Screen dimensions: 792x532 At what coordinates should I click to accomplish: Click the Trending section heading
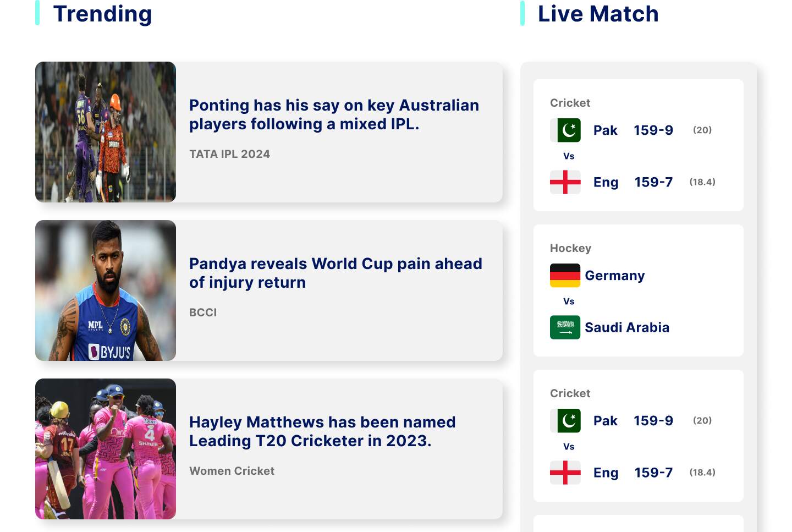102,14
